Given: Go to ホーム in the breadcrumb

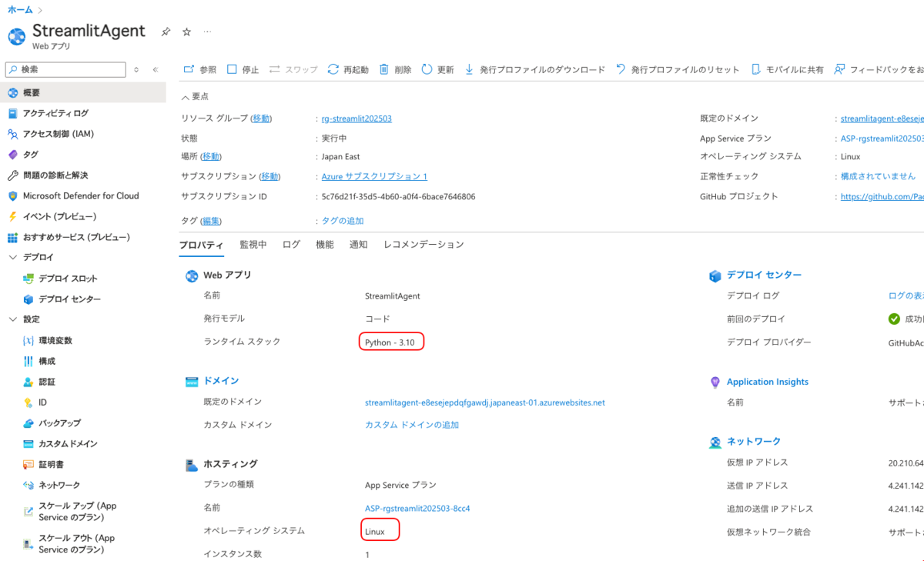Looking at the screenshot, I should click(x=20, y=9).
